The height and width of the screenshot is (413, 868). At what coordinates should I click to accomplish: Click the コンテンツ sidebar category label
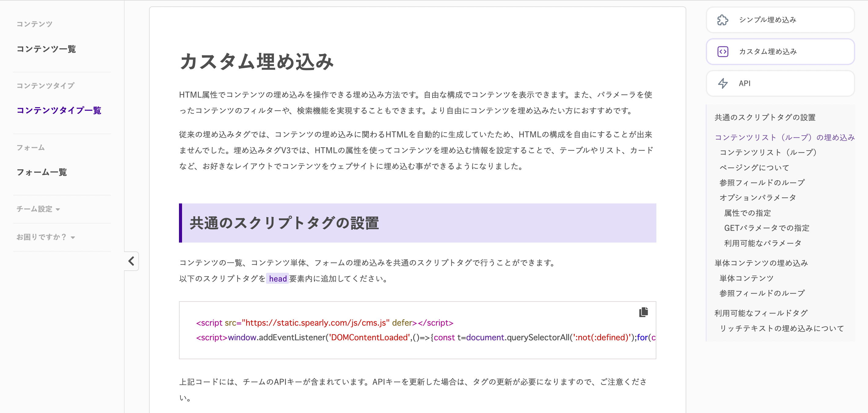(x=35, y=24)
